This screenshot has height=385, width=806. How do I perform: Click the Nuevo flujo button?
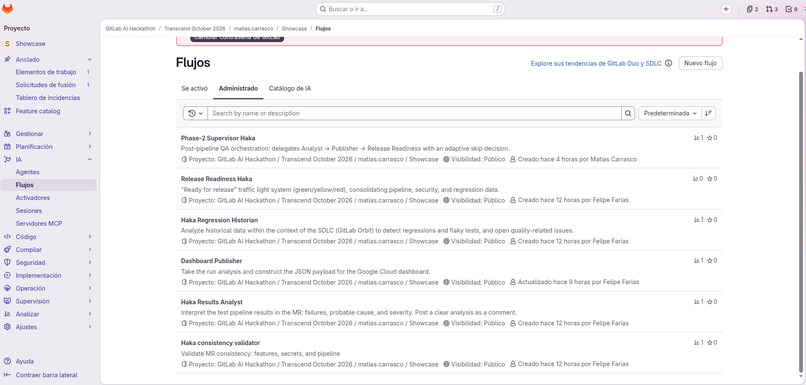pos(701,63)
